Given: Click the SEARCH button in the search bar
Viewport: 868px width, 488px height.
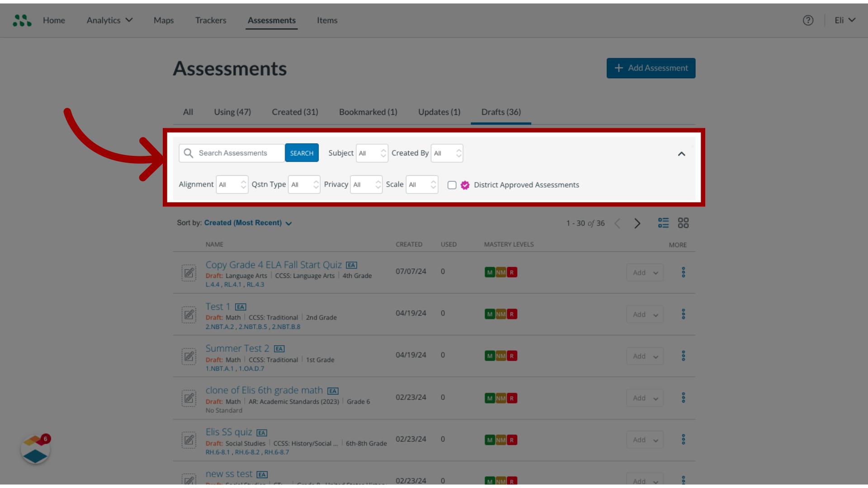Looking at the screenshot, I should [302, 153].
